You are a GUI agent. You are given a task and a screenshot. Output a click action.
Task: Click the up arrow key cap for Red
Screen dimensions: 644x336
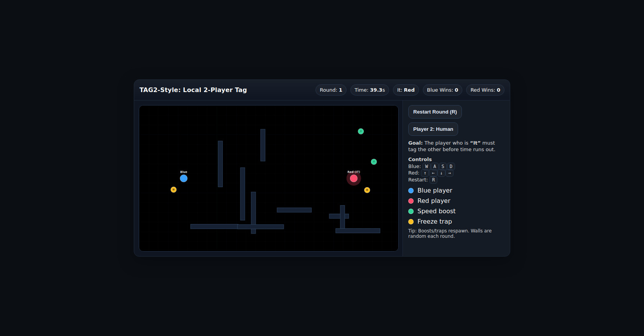point(425,173)
